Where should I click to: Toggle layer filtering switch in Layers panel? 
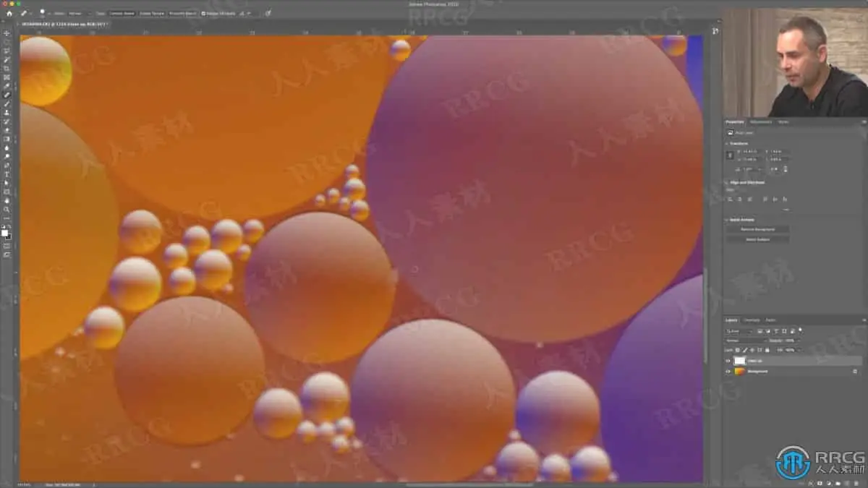[800, 330]
